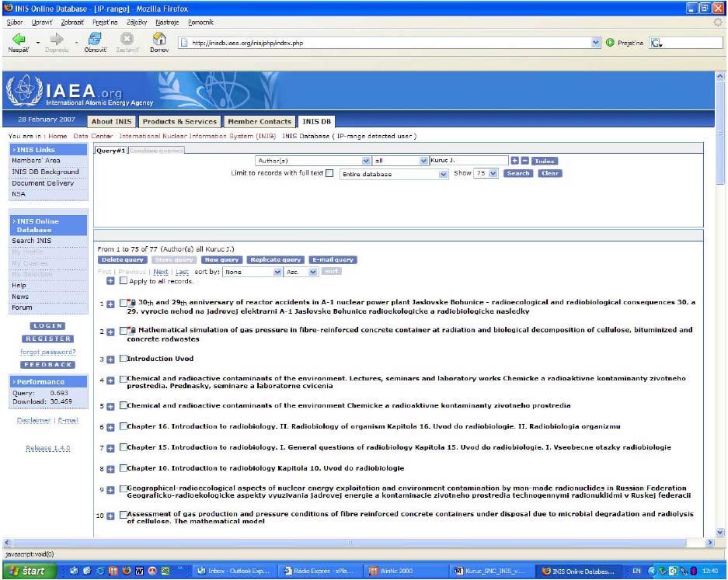Open the Entire database dropdown
The image size is (728, 580).
(394, 174)
